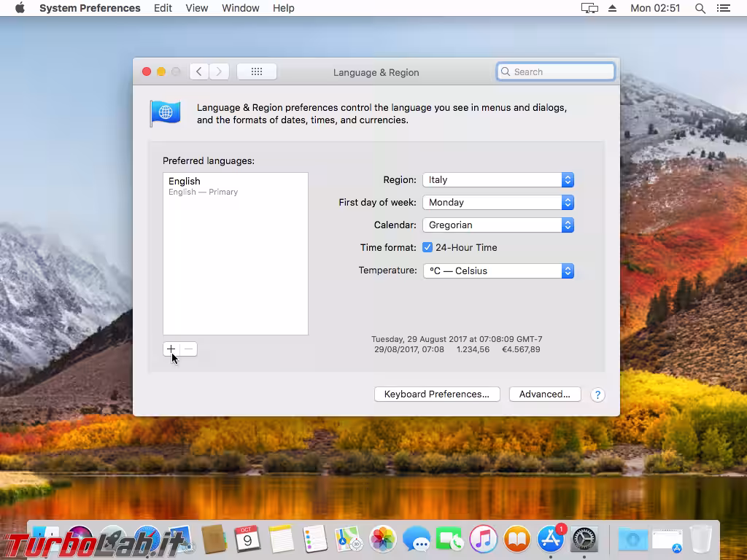Click the remove language minus button
Screen dimensions: 747x560
pos(188,349)
